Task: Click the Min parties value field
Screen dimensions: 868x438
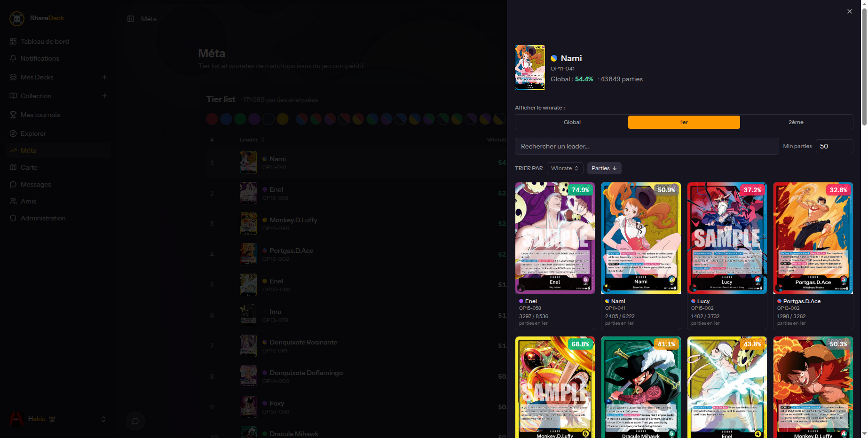Action: tap(834, 146)
